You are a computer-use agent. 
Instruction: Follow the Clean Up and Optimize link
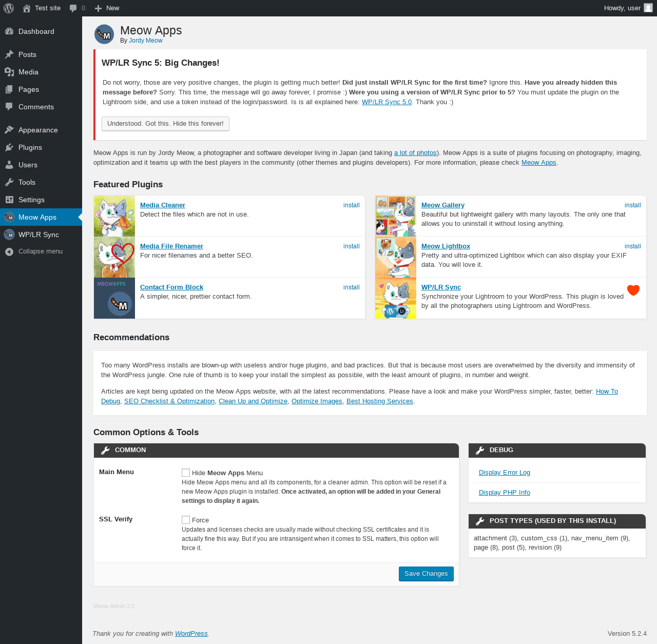pos(253,401)
